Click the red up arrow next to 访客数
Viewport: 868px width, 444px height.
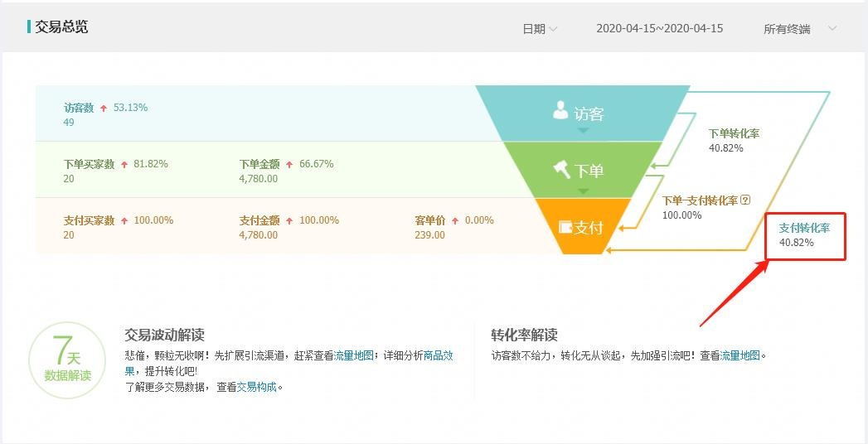[104, 109]
